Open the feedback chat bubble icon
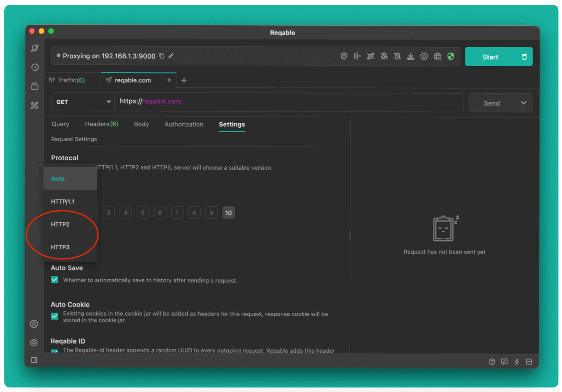 click(504, 362)
